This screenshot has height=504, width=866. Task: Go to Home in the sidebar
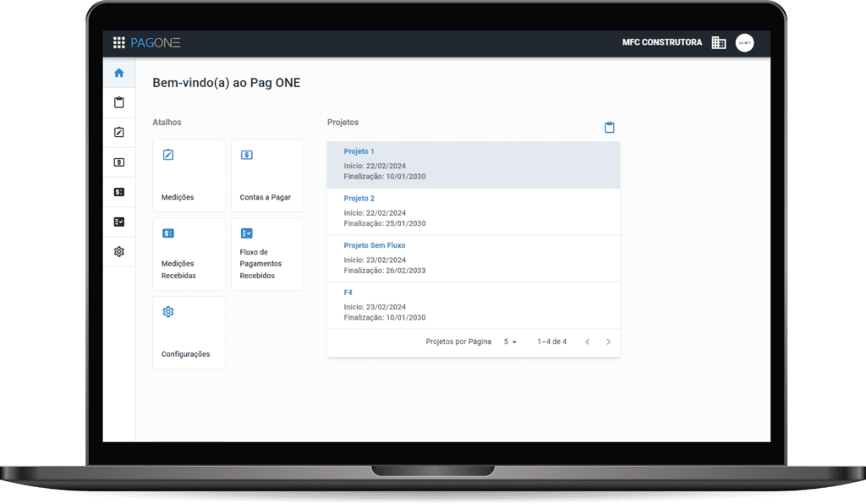[x=118, y=73]
